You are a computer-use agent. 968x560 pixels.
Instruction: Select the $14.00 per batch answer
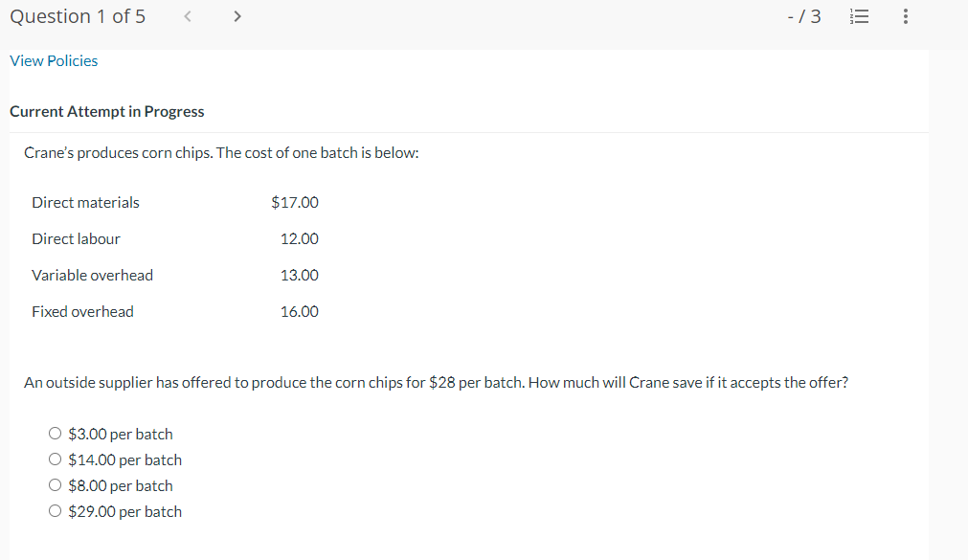[56, 459]
